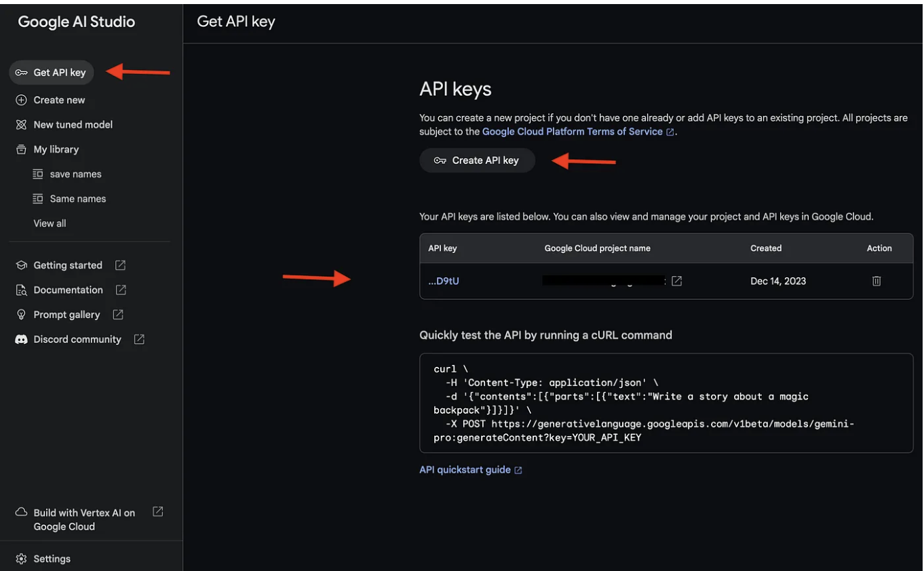Click the graduation cap Getting started icon
The height and width of the screenshot is (571, 924).
coord(21,265)
